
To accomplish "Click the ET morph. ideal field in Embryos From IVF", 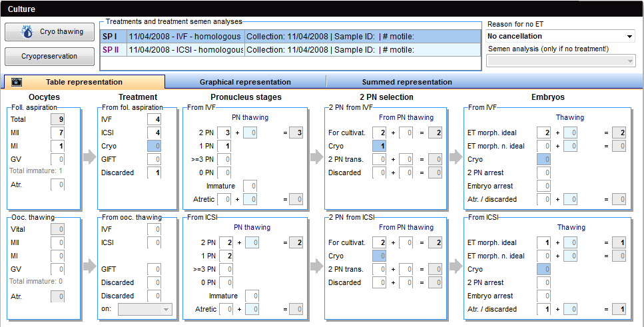I will click(544, 133).
